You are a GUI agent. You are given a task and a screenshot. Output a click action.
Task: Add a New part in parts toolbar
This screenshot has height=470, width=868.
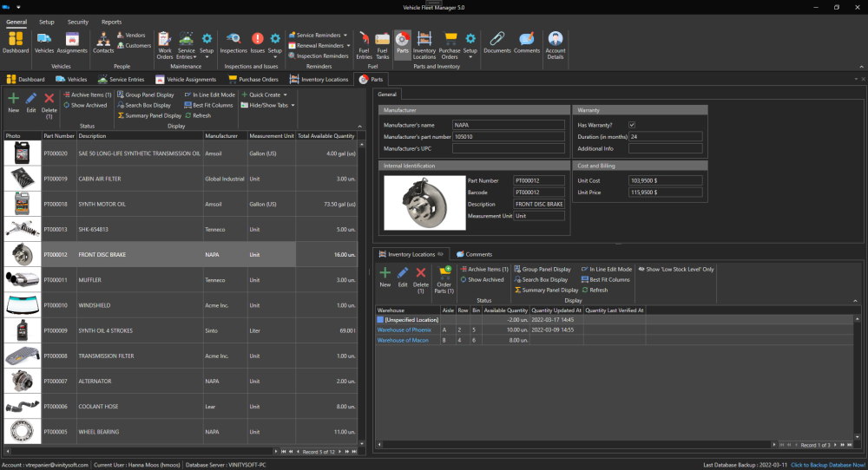13,102
